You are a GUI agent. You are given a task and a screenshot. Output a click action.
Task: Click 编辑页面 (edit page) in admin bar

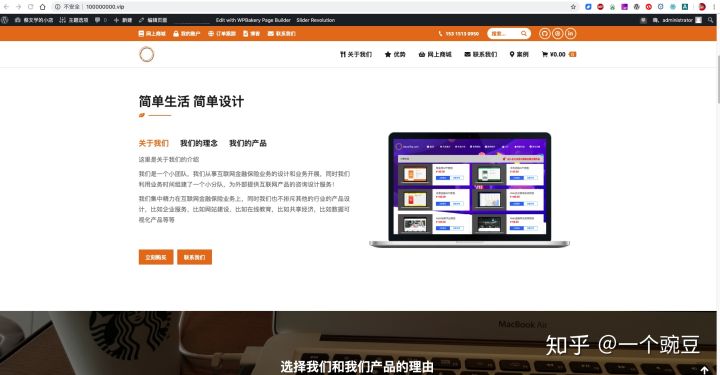click(x=153, y=20)
